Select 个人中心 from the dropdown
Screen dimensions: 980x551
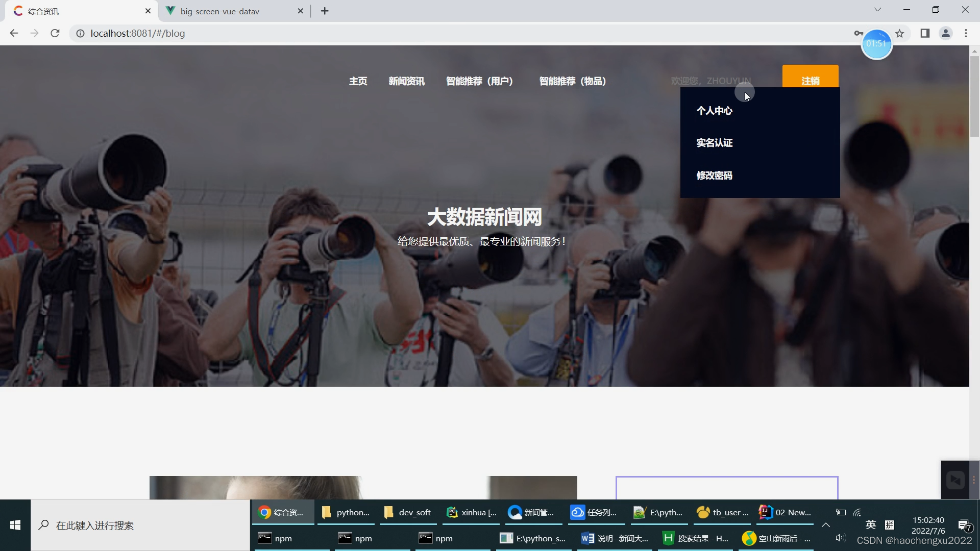tap(714, 111)
